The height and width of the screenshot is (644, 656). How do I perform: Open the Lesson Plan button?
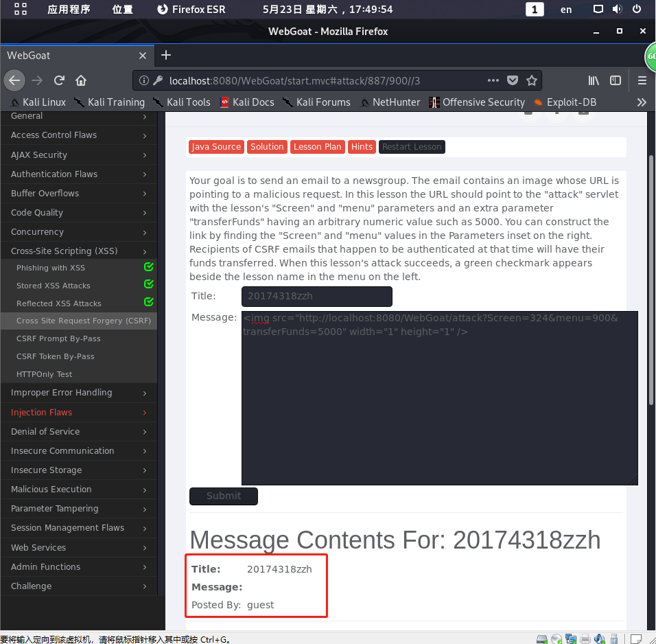(318, 147)
